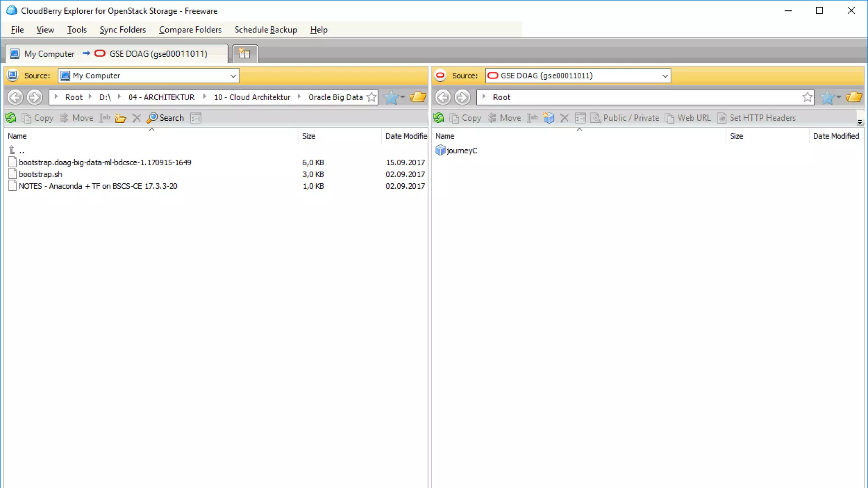Viewport: 868px width, 488px height.
Task: Select bootstrap.sh file in left list
Action: click(40, 174)
